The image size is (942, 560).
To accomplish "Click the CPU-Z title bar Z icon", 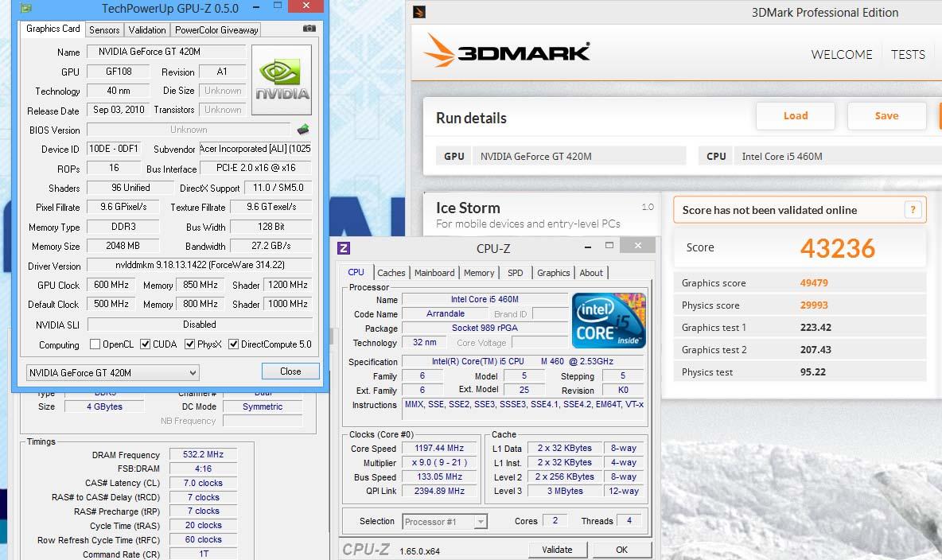I will (x=344, y=247).
